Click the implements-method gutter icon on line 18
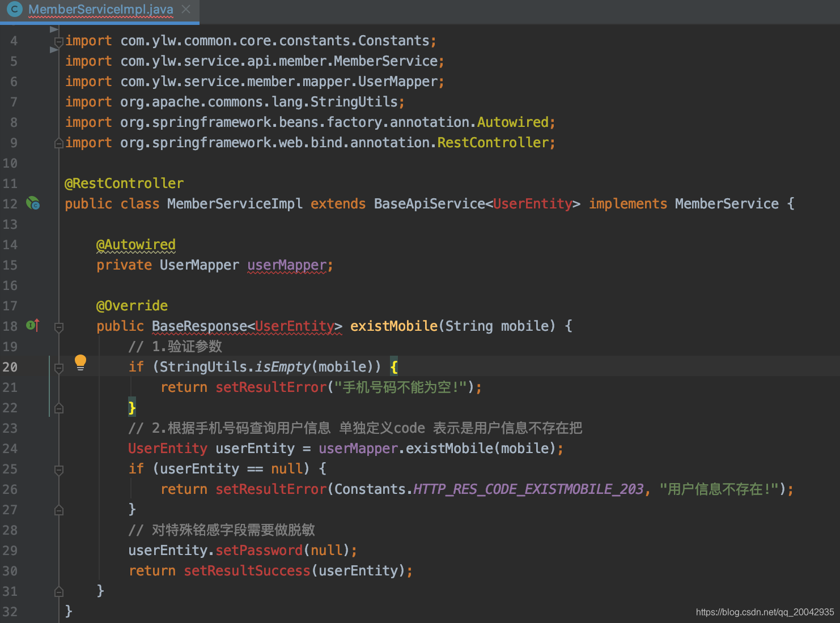This screenshot has width=840, height=623. pyautogui.click(x=33, y=325)
